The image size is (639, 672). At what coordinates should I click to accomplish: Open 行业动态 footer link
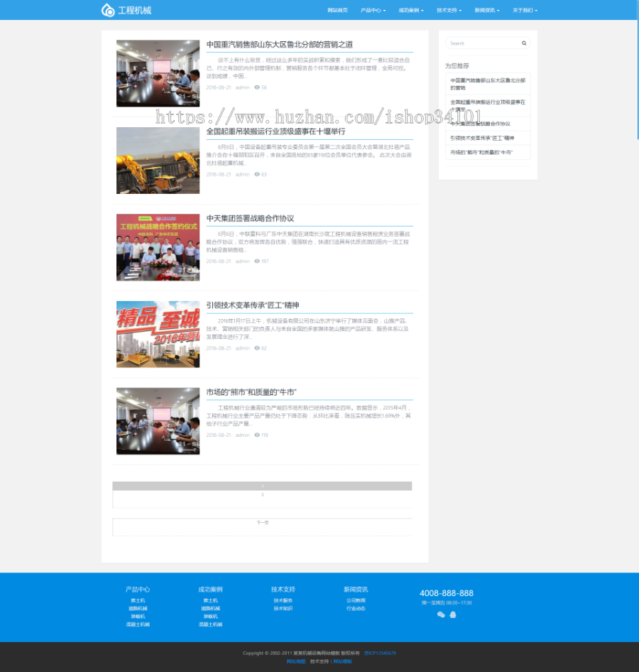[356, 609]
